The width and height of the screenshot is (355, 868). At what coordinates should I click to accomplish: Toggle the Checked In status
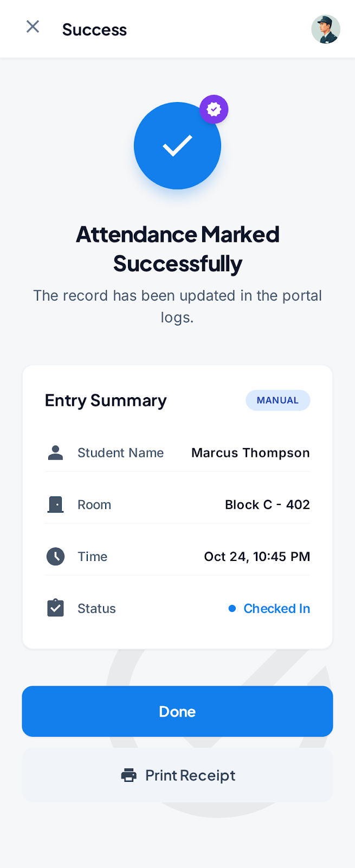(276, 609)
